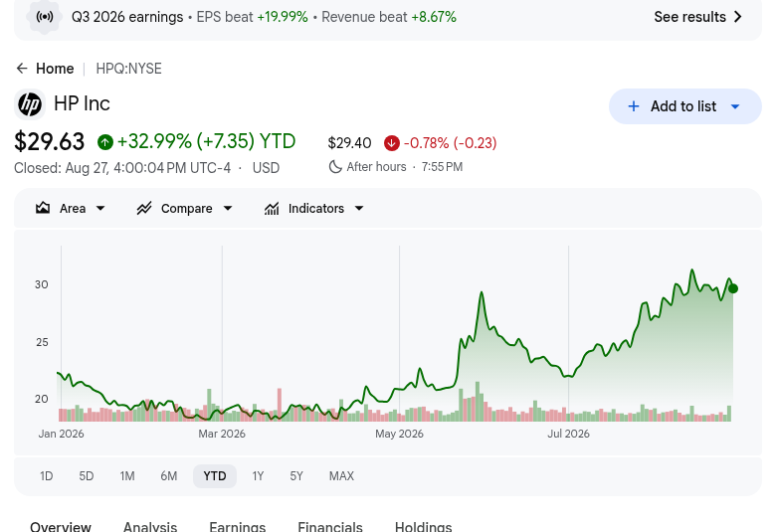Click the live earnings broadcast icon
This screenshot has width=776, height=532.
pyautogui.click(x=45, y=17)
